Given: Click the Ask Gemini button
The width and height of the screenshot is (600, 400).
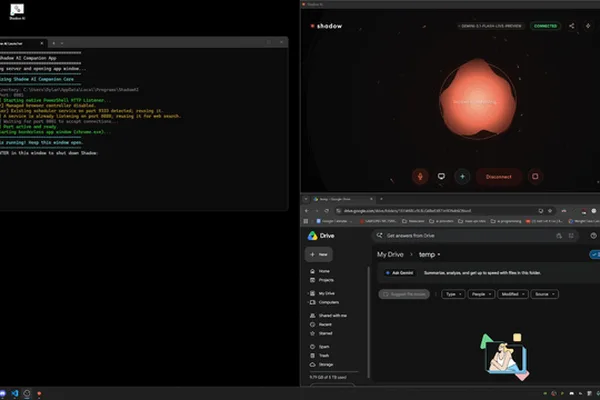Looking at the screenshot, I should pos(399,273).
